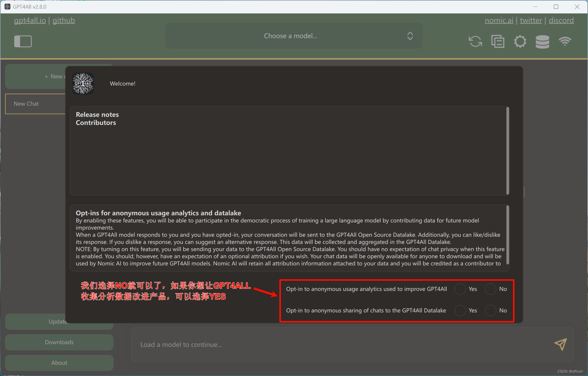Click the copy conversation icon

tap(498, 41)
